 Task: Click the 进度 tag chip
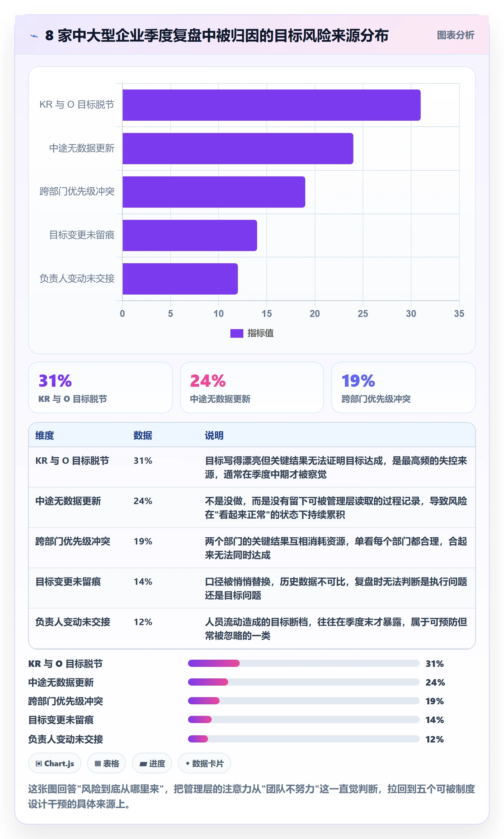[152, 763]
